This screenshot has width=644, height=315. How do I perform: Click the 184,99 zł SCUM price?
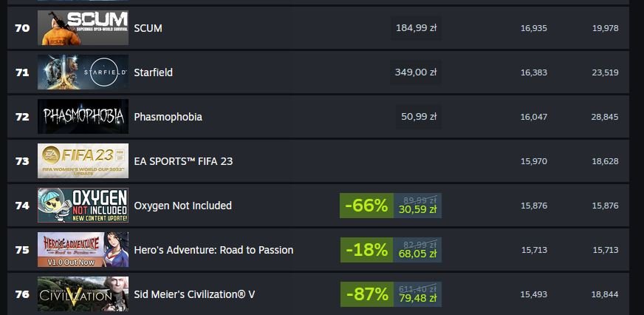click(416, 28)
